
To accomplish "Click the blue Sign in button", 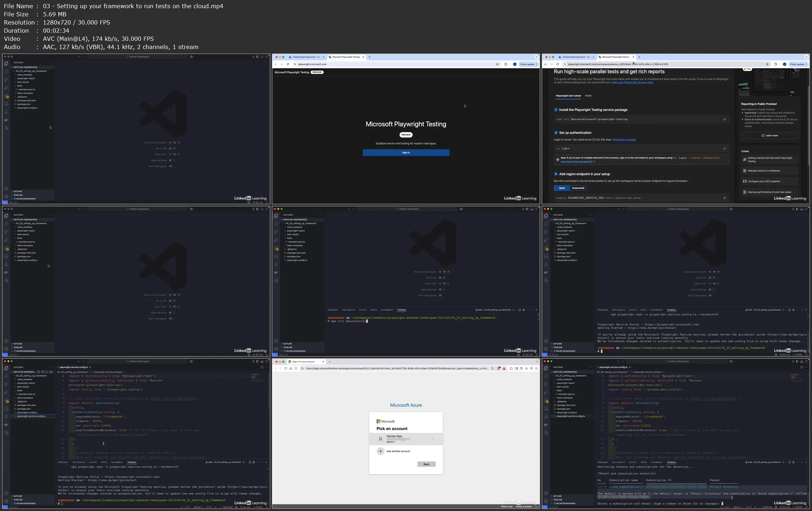I will pyautogui.click(x=406, y=153).
